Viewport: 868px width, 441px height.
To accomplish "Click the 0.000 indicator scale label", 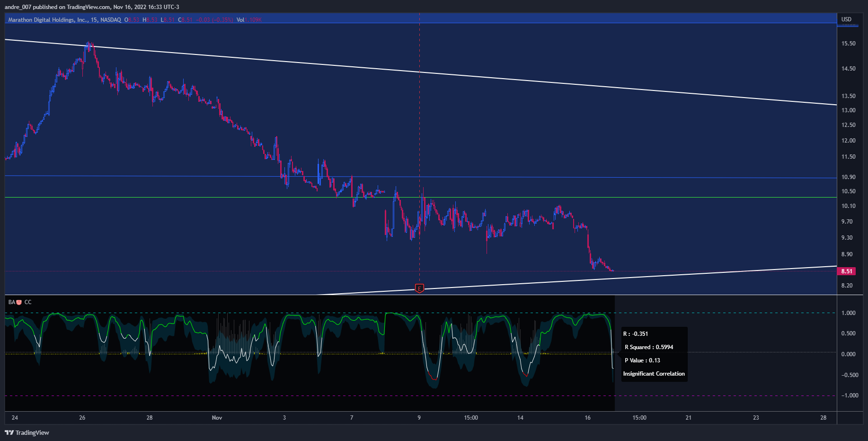I will [849, 354].
